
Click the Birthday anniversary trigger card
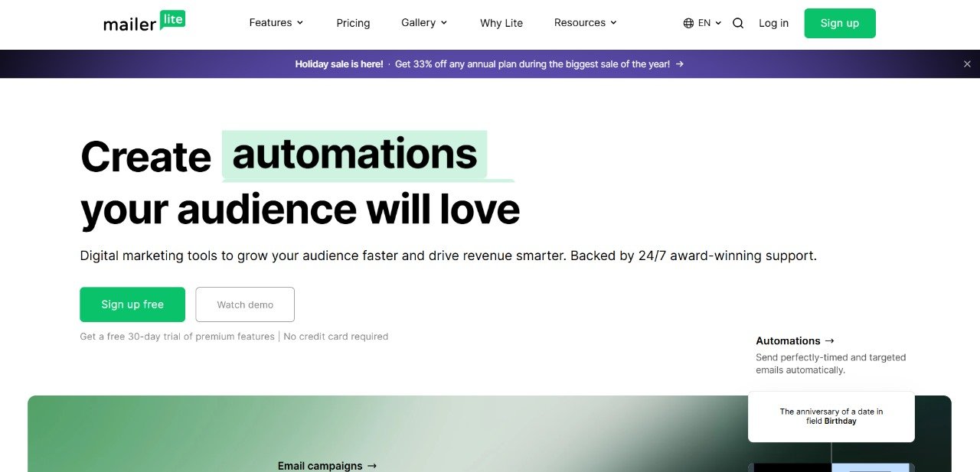[x=831, y=416]
